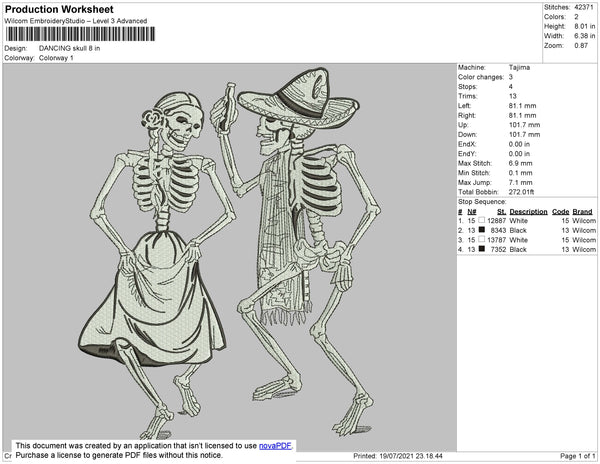Click the N# column header

point(472,211)
